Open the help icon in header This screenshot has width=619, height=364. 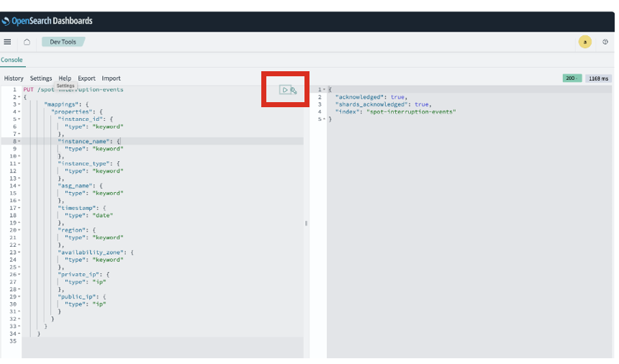click(605, 42)
